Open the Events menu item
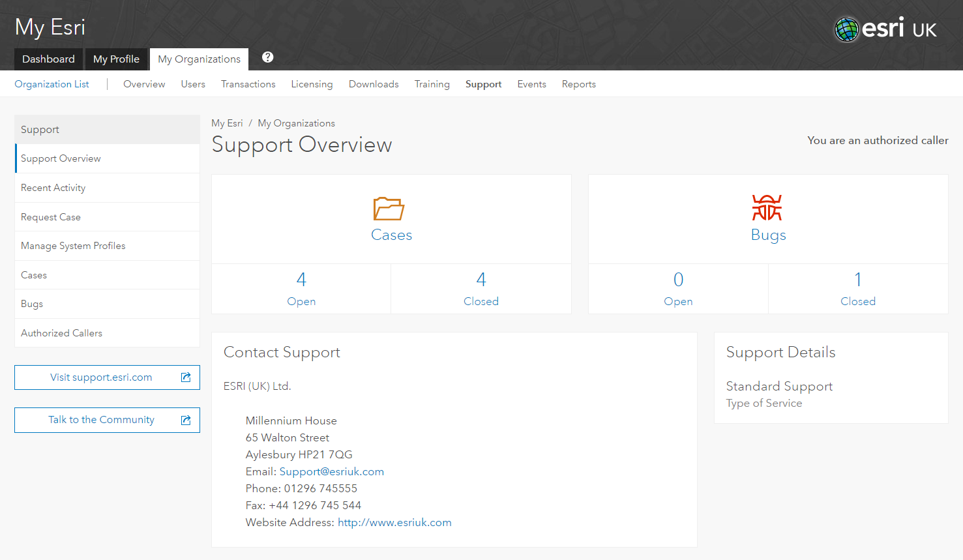This screenshot has width=963, height=560. click(x=532, y=84)
